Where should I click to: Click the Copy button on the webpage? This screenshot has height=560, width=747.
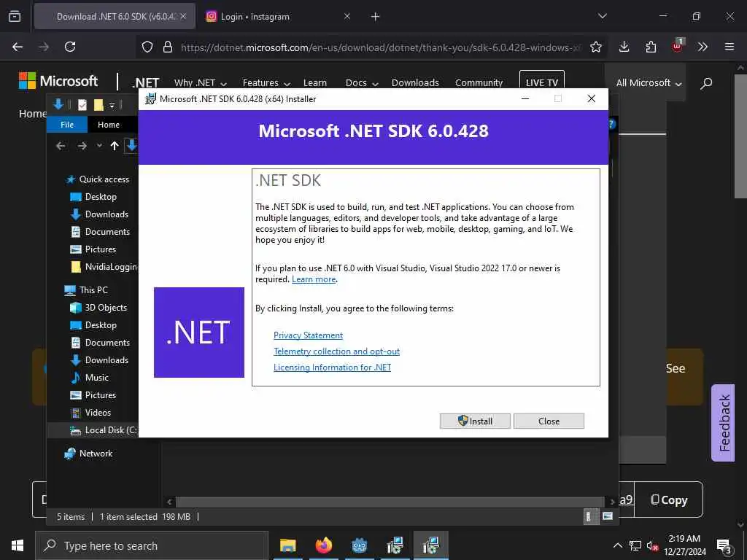pos(669,499)
